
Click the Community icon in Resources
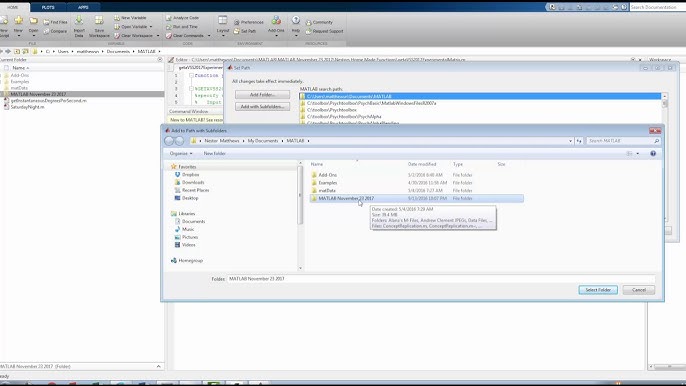pyautogui.click(x=308, y=22)
